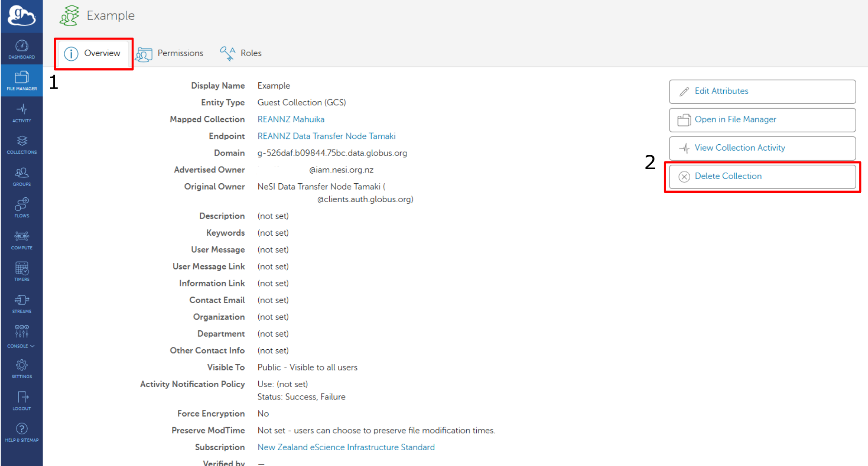Viewport: 868px width, 466px height.
Task: Open the Timers sidebar icon
Action: [22, 271]
